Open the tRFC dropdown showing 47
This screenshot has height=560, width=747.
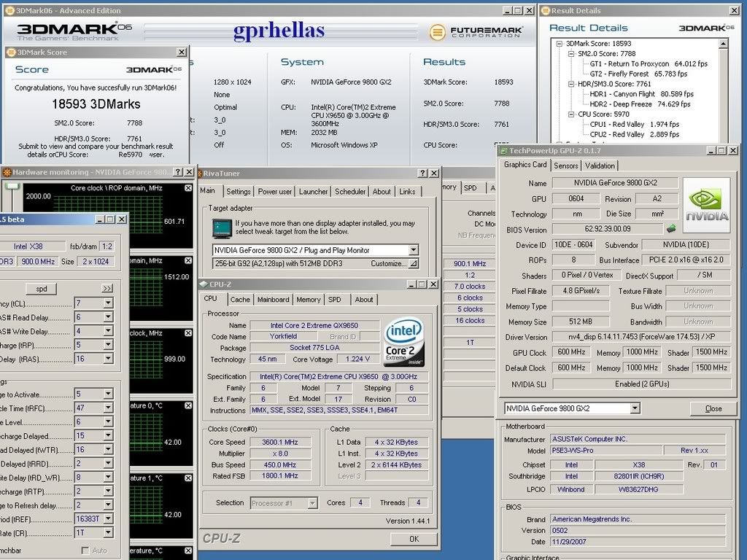click(x=108, y=408)
